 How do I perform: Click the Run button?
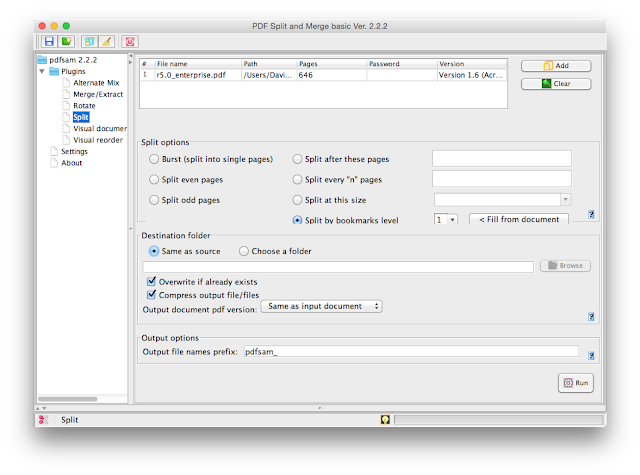click(x=576, y=383)
